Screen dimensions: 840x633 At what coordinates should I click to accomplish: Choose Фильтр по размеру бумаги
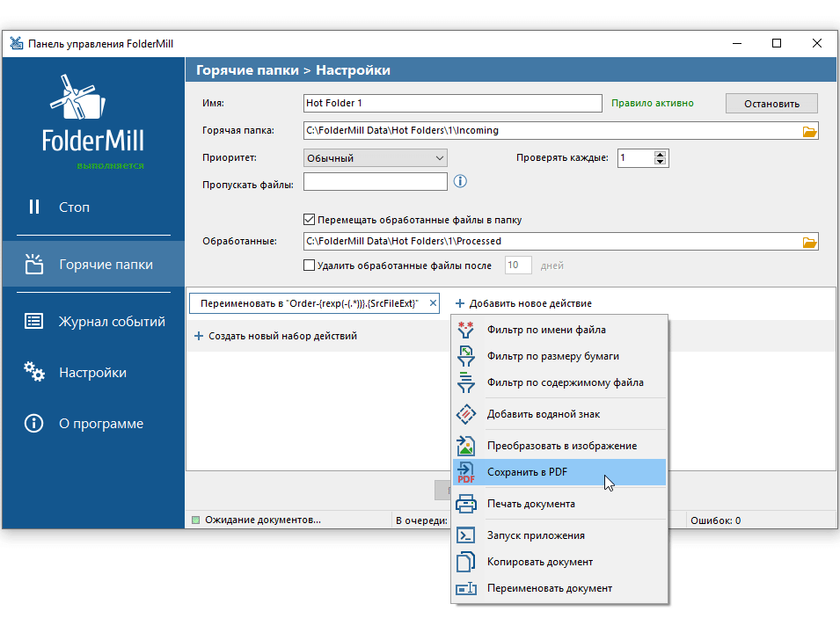(559, 356)
